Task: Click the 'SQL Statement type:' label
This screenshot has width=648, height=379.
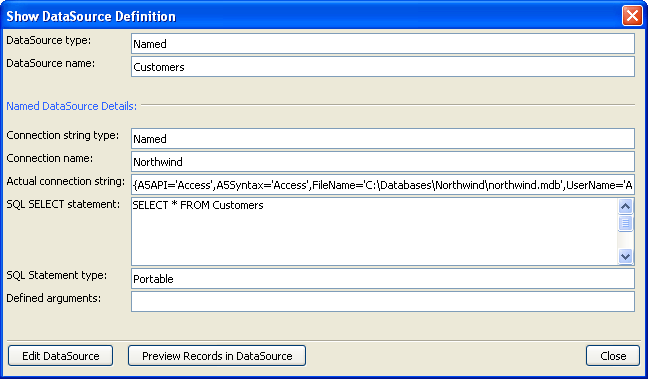Action: pyautogui.click(x=57, y=275)
